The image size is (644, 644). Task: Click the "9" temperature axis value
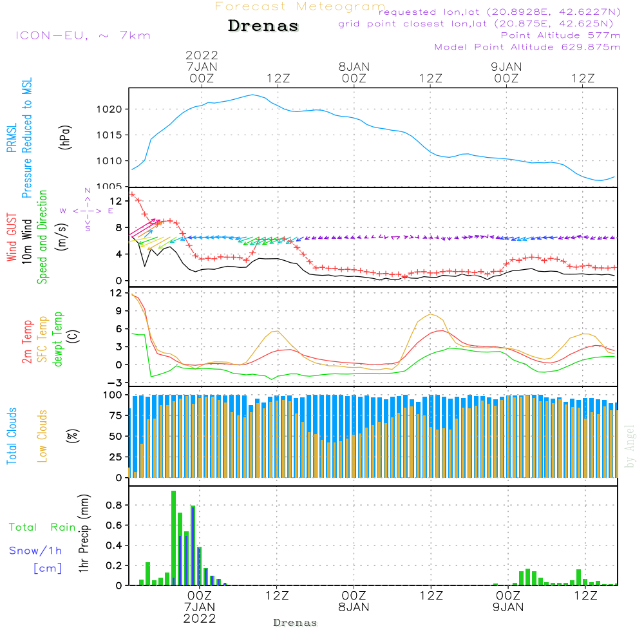click(x=118, y=311)
